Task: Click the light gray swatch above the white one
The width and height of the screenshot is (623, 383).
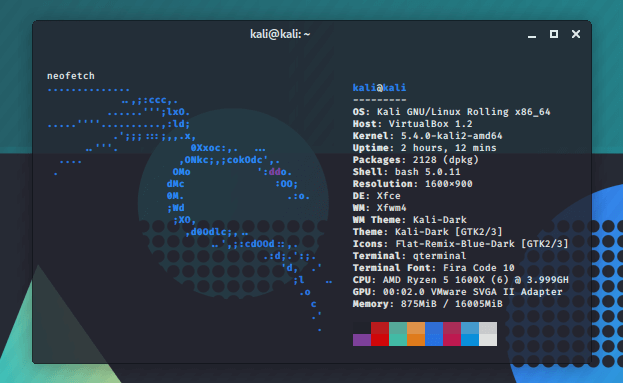Action: coord(488,328)
